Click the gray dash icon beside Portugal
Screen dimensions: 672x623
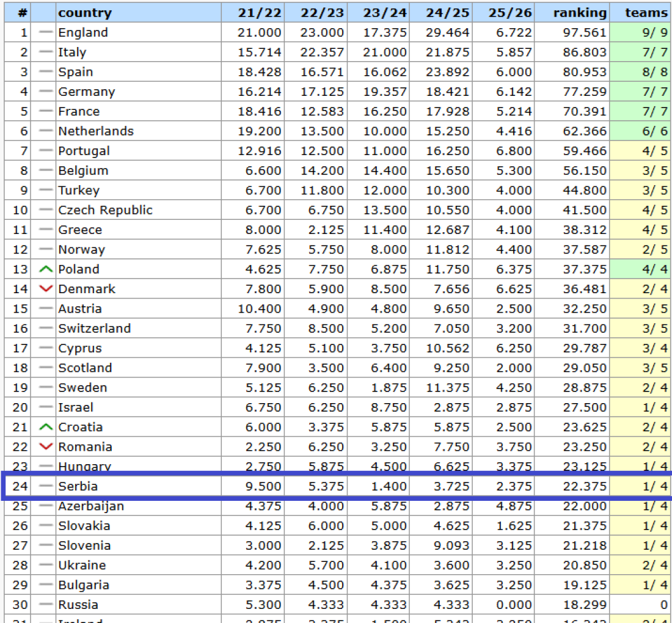click(46, 151)
